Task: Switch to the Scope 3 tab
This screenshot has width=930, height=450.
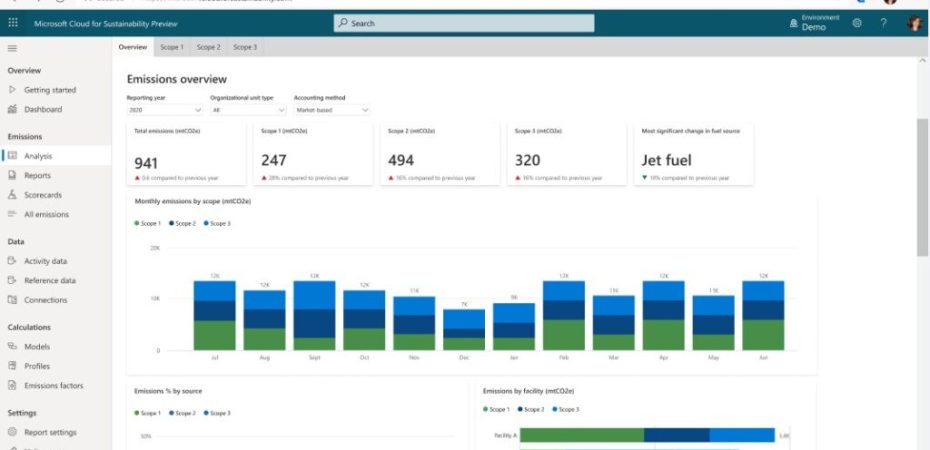Action: point(245,47)
